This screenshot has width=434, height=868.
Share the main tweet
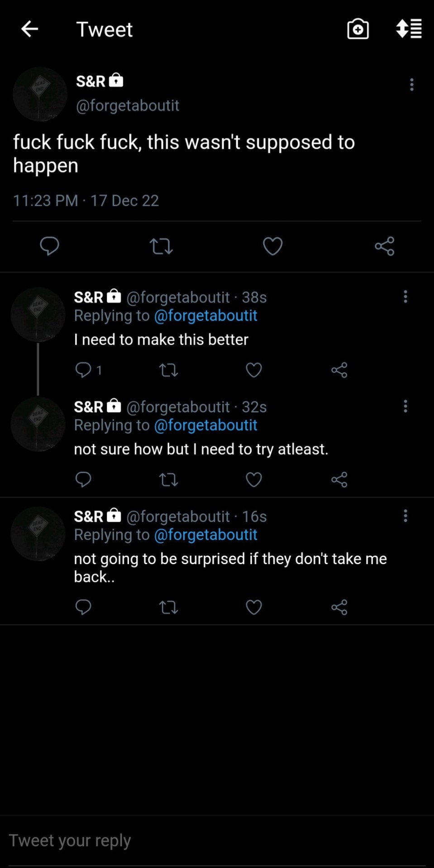click(385, 246)
